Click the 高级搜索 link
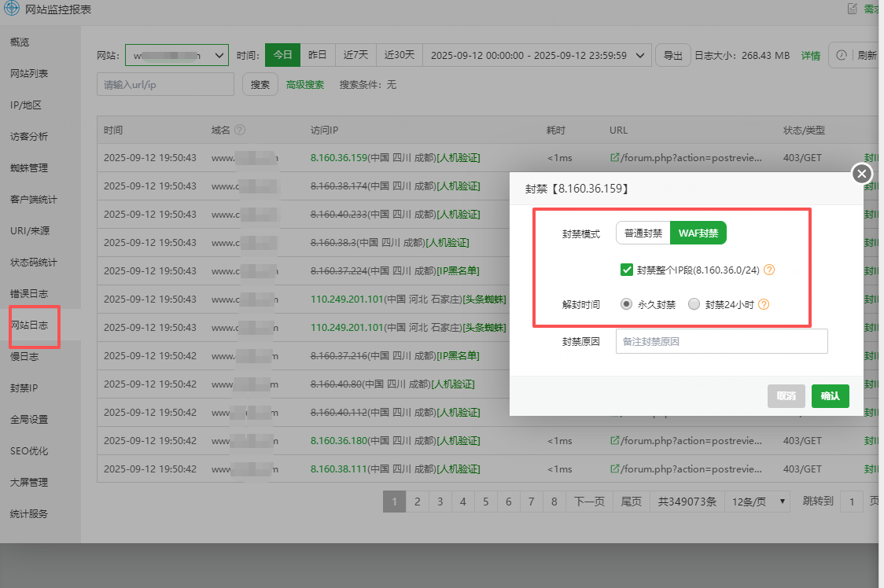The image size is (884, 588). pos(305,85)
